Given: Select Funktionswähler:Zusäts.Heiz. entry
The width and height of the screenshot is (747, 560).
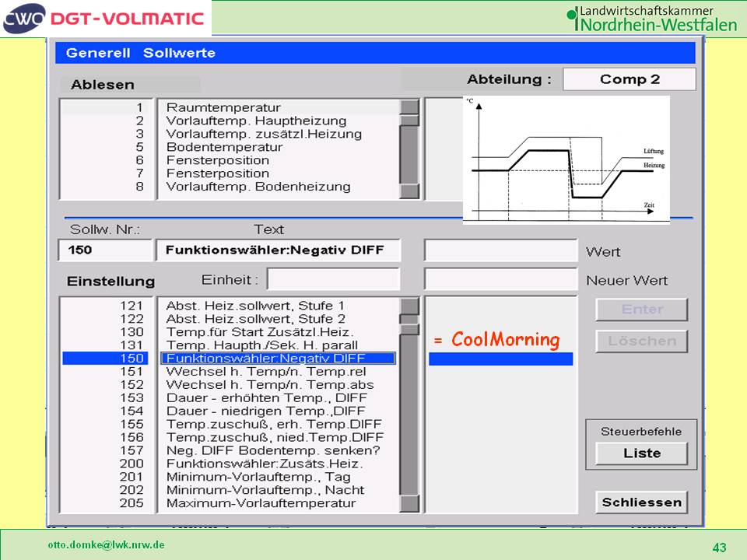Looking at the screenshot, I should [x=265, y=464].
